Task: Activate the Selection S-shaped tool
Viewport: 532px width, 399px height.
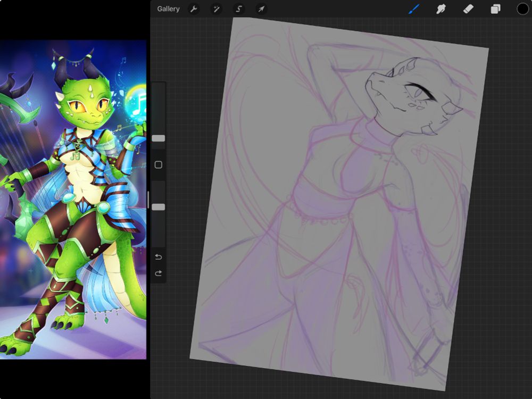Action: (x=239, y=9)
